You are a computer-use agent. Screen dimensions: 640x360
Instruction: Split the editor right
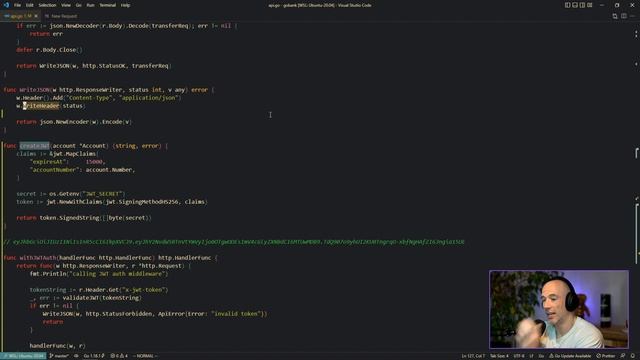coord(624,16)
